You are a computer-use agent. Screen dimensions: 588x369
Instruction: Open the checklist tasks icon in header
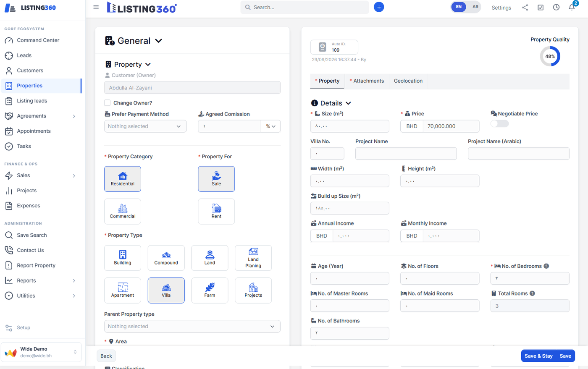click(541, 8)
